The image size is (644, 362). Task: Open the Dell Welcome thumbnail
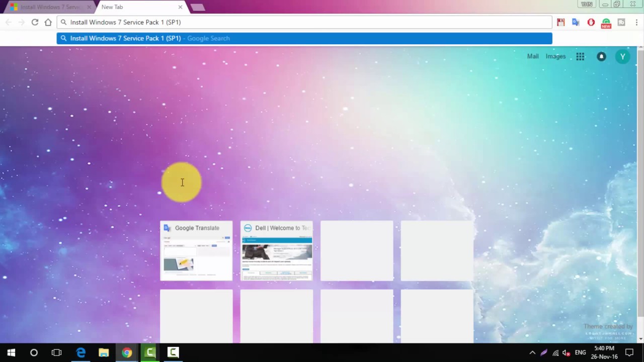click(x=276, y=250)
